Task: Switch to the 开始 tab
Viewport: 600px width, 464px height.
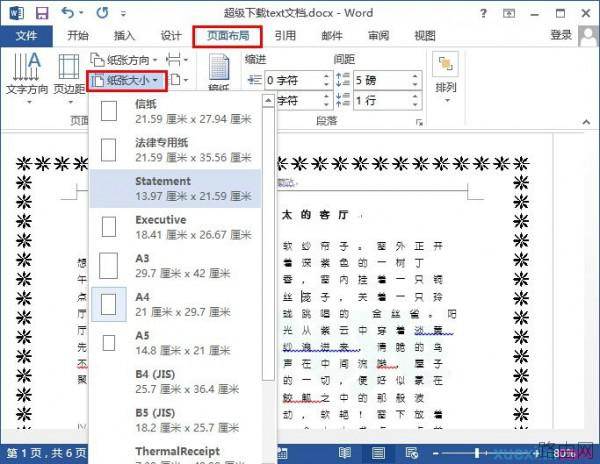Action: point(78,36)
